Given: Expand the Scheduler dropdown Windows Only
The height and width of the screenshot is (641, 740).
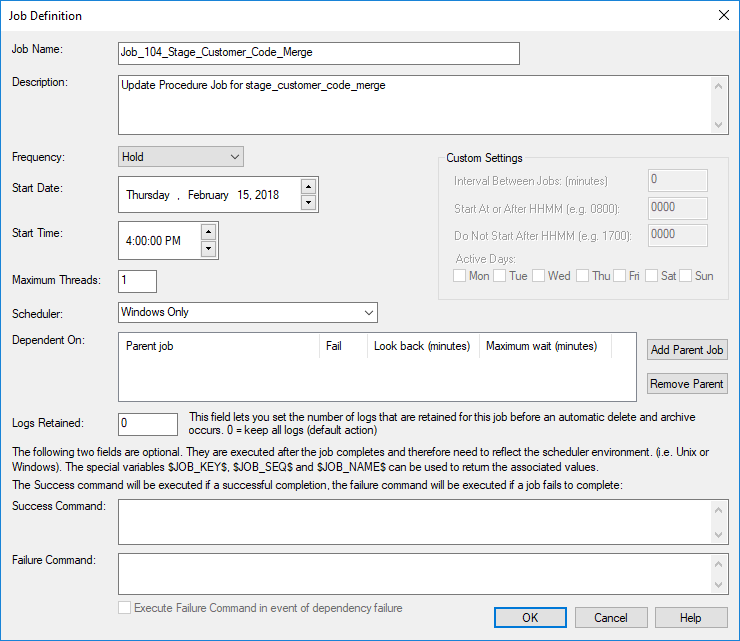Looking at the screenshot, I should [248, 312].
